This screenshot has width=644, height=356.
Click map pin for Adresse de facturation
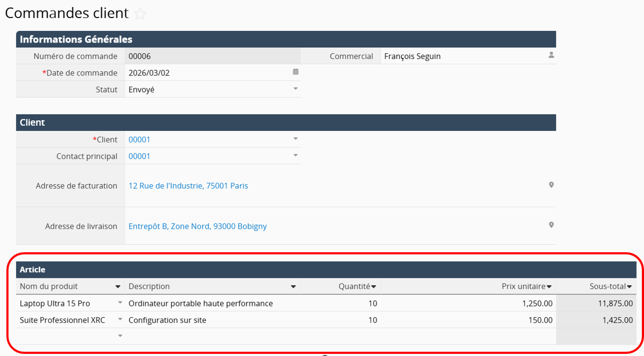pyautogui.click(x=551, y=185)
